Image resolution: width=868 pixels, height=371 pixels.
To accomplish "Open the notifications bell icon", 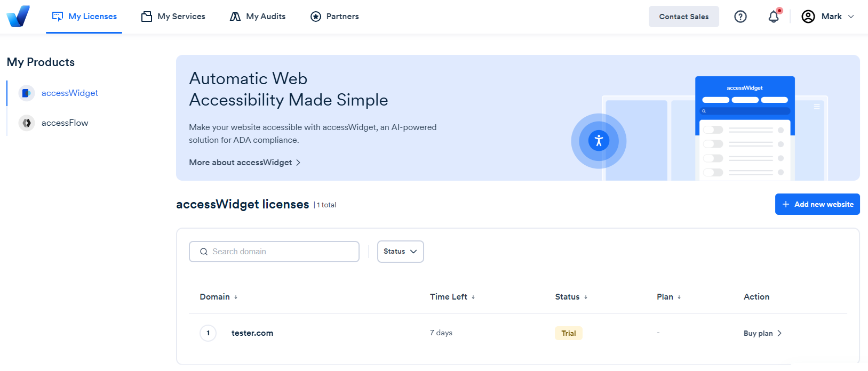I will tap(774, 16).
